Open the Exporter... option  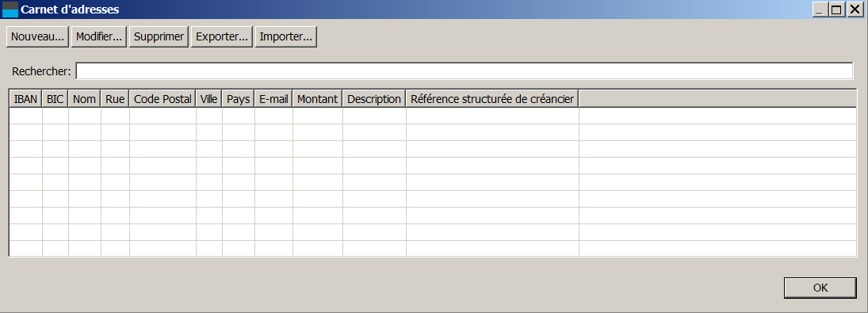point(222,37)
